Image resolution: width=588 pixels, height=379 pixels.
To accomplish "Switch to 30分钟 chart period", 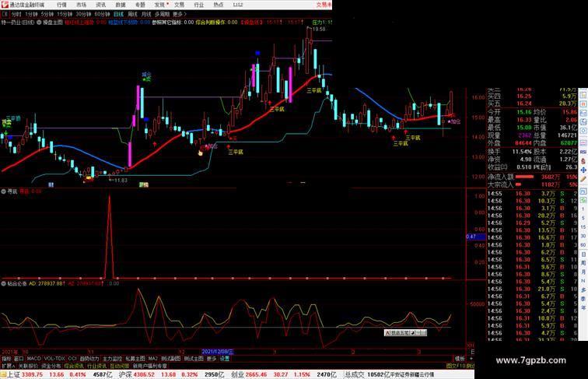I will [83, 14].
